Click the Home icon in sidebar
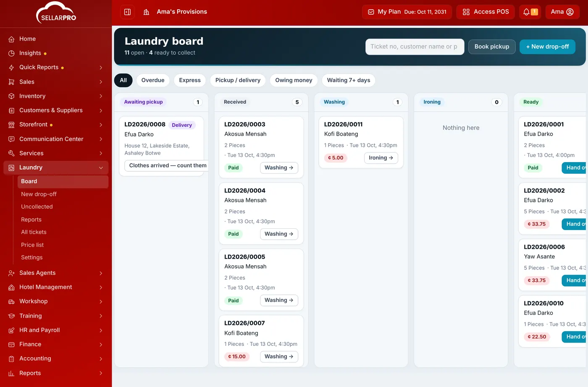 tap(11, 39)
